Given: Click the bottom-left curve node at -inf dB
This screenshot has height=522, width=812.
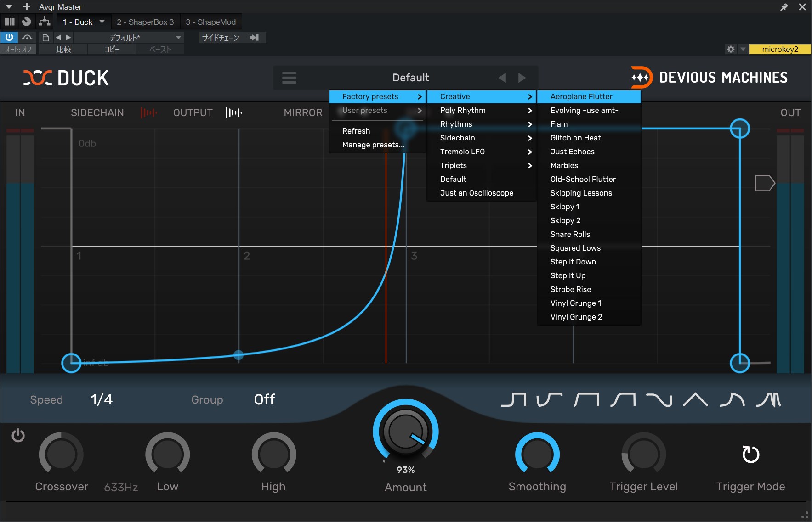Looking at the screenshot, I should [x=71, y=363].
